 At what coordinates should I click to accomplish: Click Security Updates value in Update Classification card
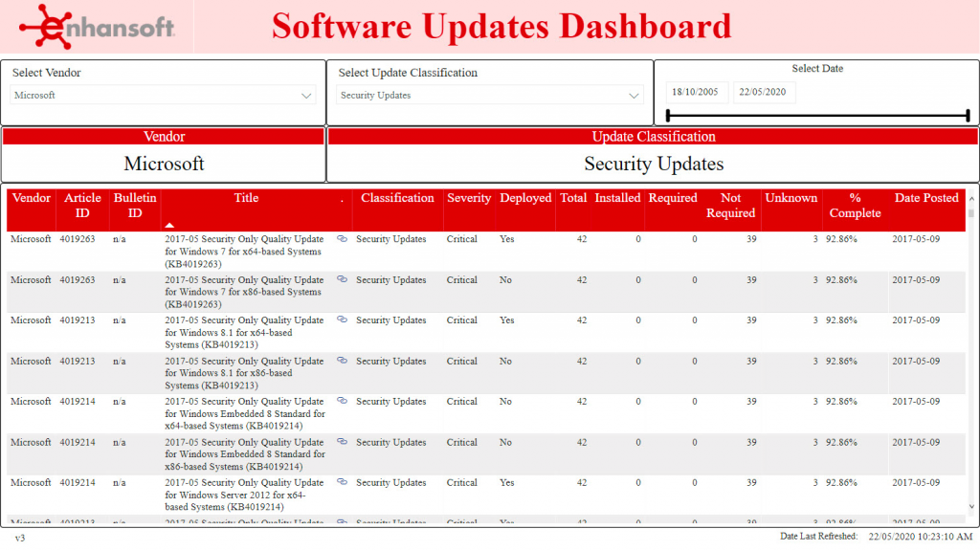coord(654,164)
